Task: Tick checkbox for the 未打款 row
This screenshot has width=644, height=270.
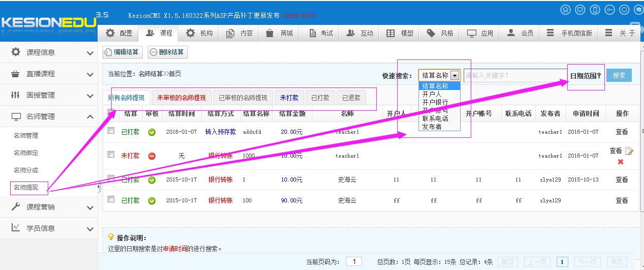Action: click(111, 155)
